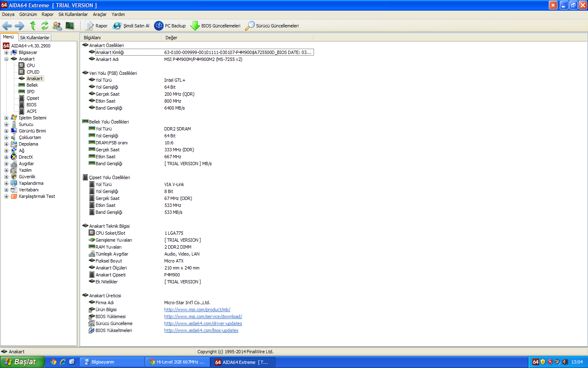Click the green Up arrow icon

click(33, 26)
